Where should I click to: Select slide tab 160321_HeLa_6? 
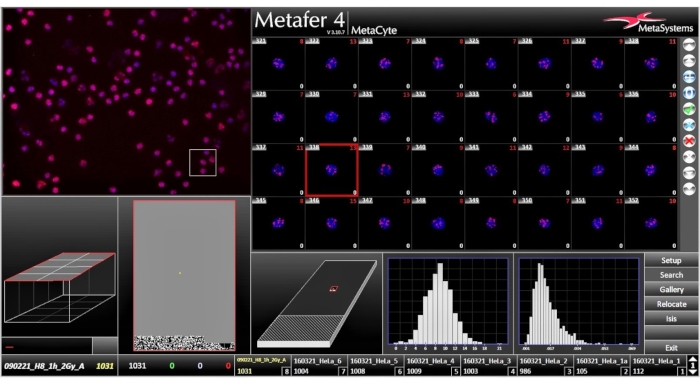(x=320, y=366)
